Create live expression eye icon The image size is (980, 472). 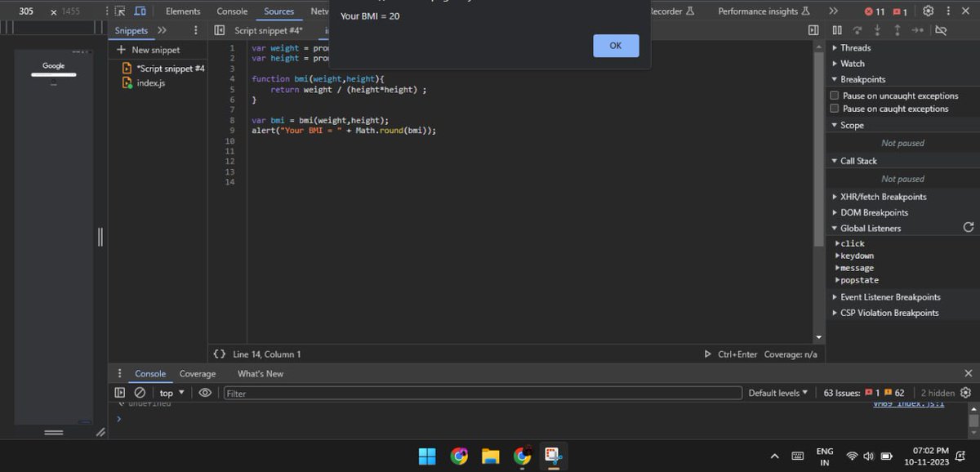[x=205, y=393]
